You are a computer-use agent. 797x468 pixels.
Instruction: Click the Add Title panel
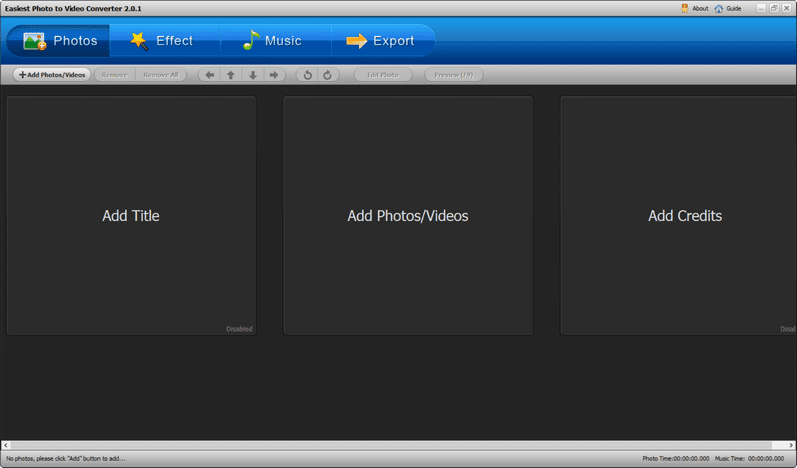pyautogui.click(x=131, y=215)
